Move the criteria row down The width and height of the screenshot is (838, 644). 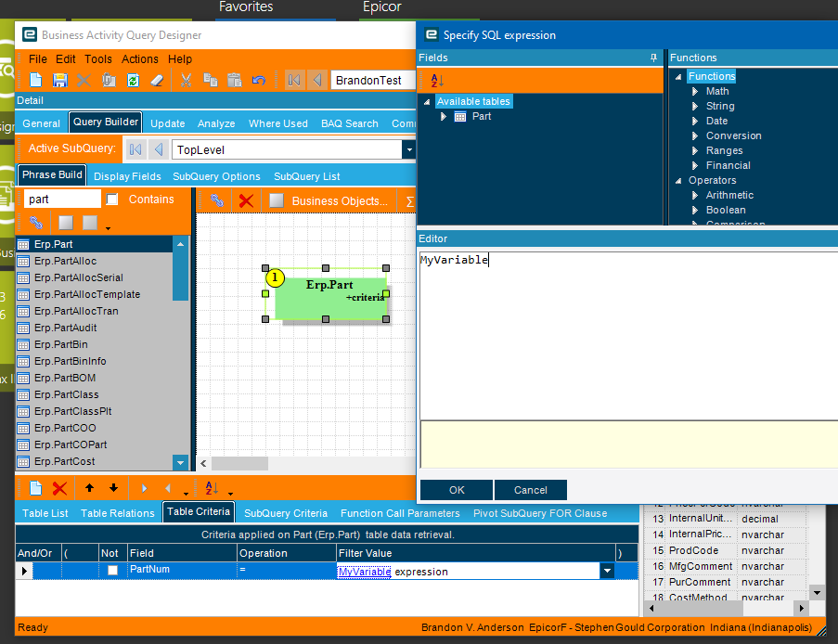pyautogui.click(x=114, y=488)
